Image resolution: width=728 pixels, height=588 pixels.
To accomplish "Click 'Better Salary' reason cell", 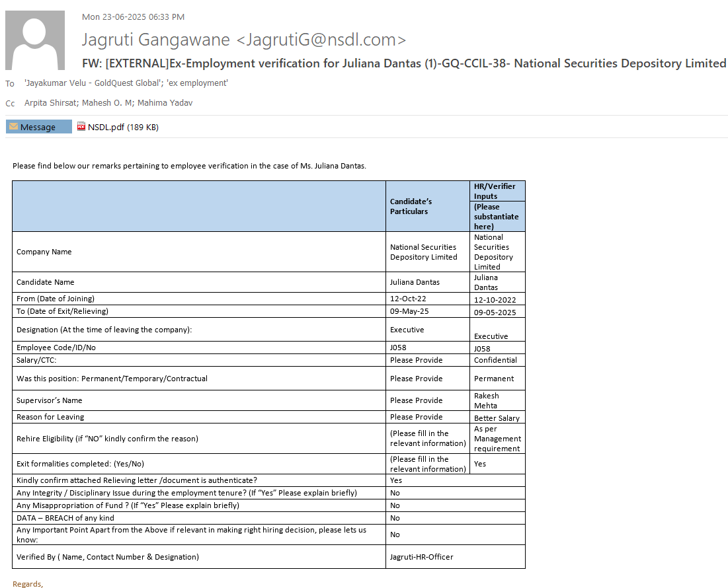I will (x=497, y=418).
